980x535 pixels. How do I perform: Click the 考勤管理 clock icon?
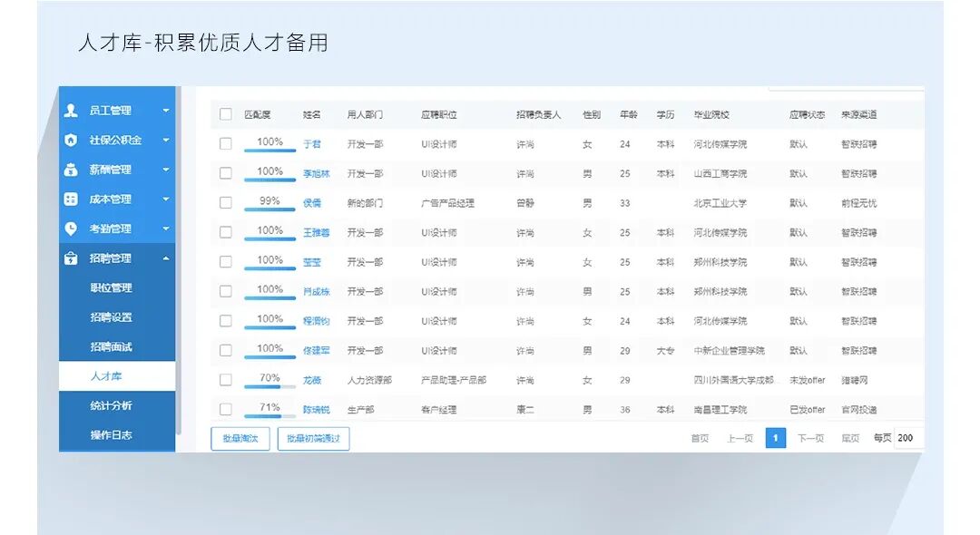(x=71, y=229)
